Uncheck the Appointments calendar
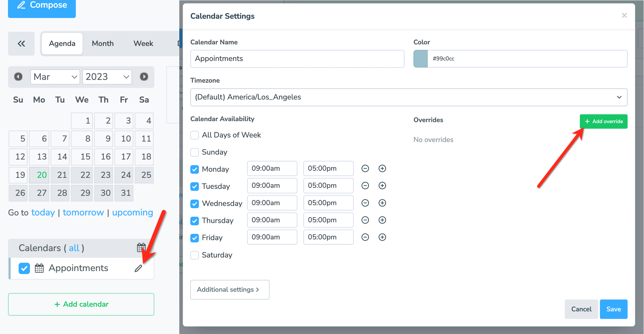 tap(24, 268)
